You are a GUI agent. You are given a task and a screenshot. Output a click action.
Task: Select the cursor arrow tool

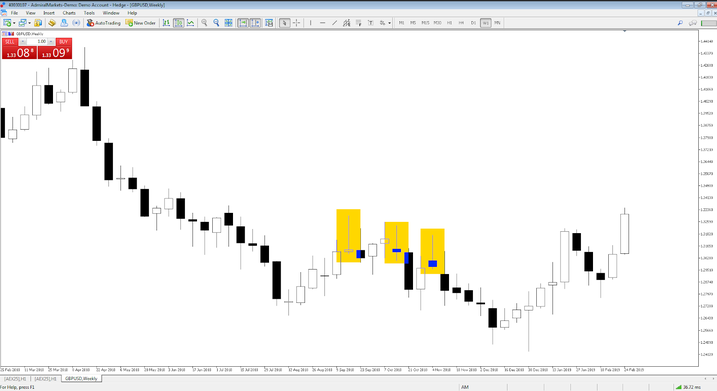point(284,23)
